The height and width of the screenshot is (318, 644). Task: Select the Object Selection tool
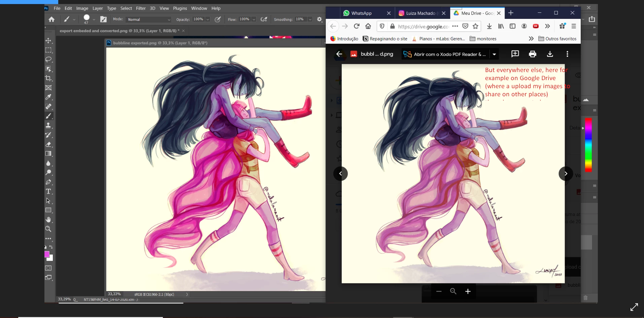48,69
